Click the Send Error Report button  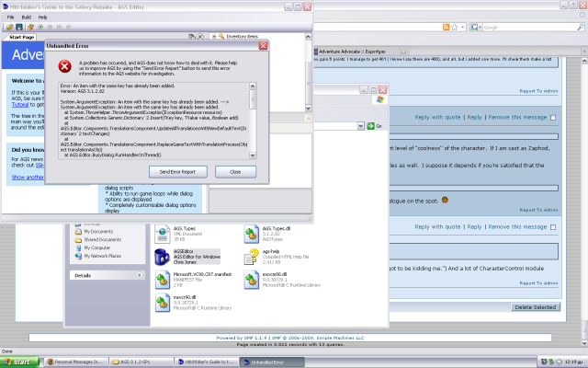click(x=177, y=172)
